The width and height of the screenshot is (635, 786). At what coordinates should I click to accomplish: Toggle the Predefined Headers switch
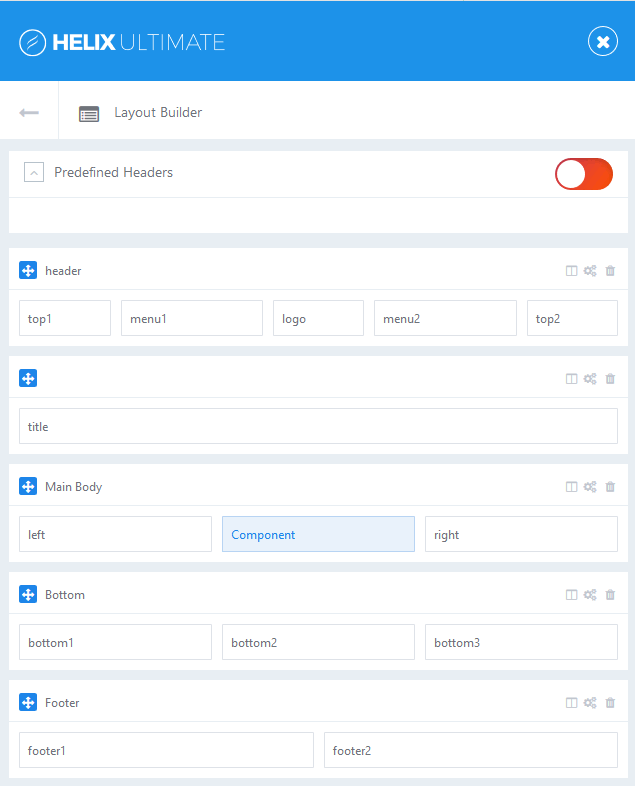click(x=583, y=174)
